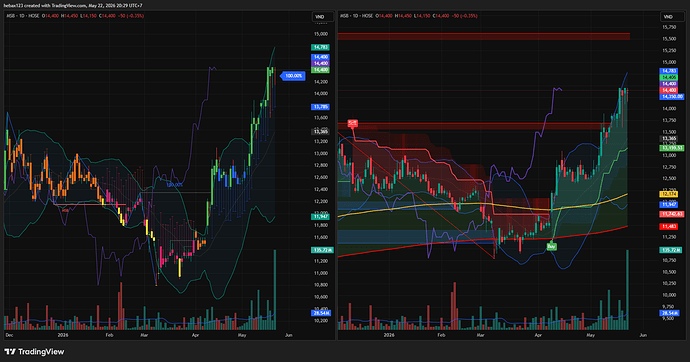Click the Jun label on right time axis
The image size is (690, 362).
pos(643,335)
